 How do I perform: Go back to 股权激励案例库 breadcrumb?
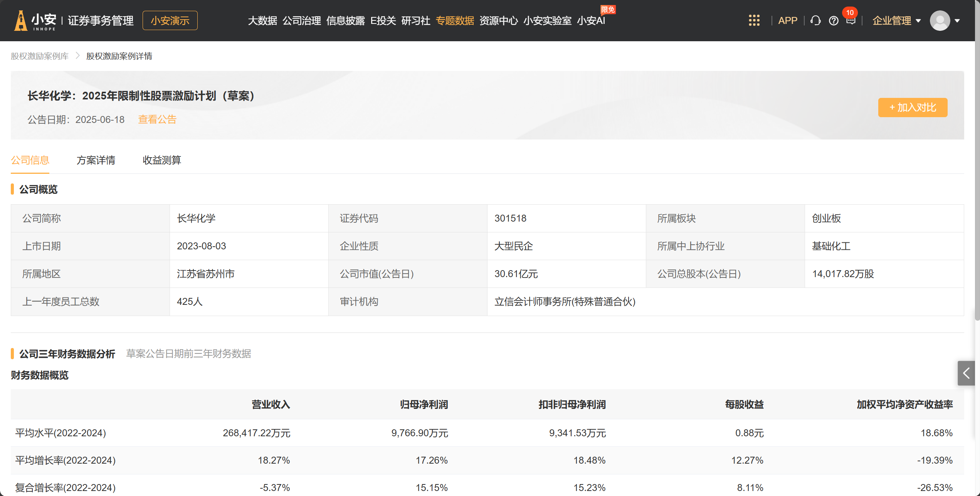pyautogui.click(x=40, y=56)
